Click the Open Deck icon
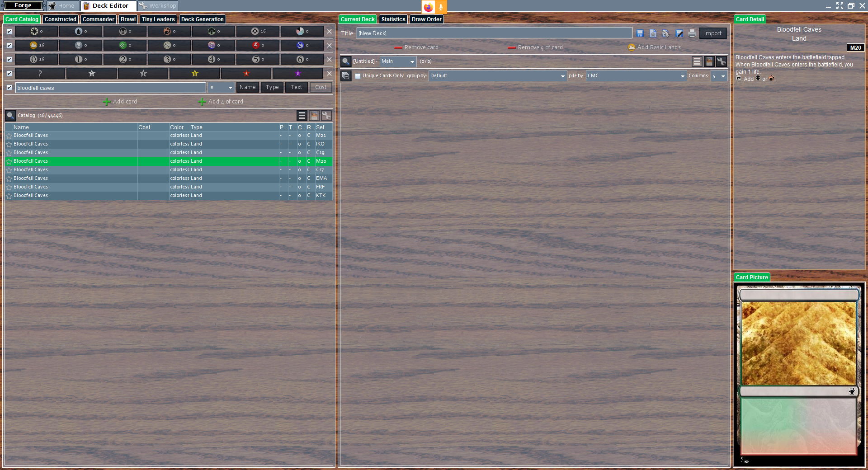Screen dimensions: 868x470 (x=665, y=33)
